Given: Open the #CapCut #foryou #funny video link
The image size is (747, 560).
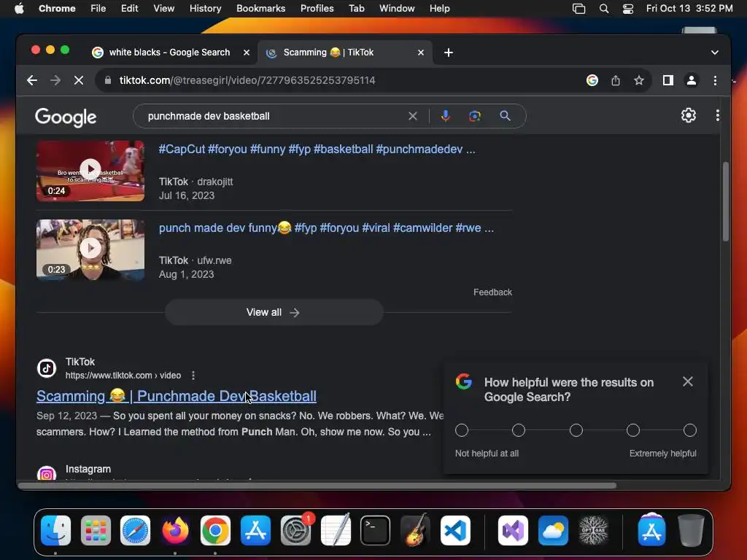Looking at the screenshot, I should pyautogui.click(x=317, y=149).
